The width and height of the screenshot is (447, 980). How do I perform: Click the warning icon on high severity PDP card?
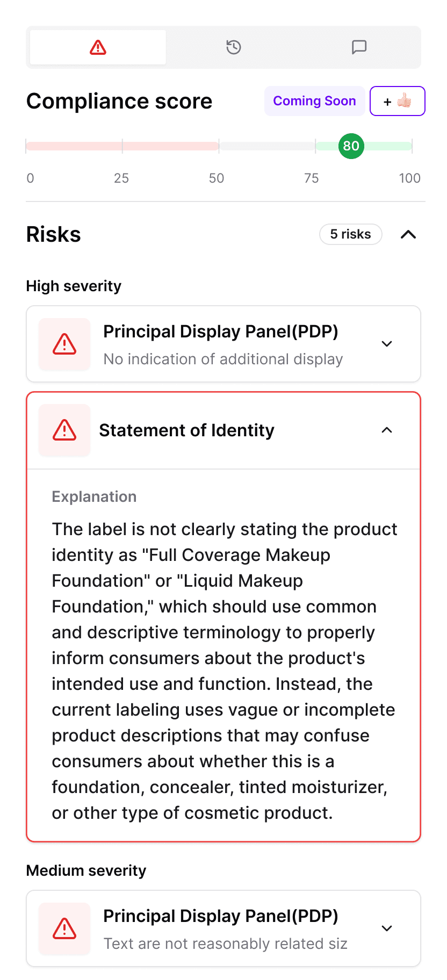pos(64,344)
